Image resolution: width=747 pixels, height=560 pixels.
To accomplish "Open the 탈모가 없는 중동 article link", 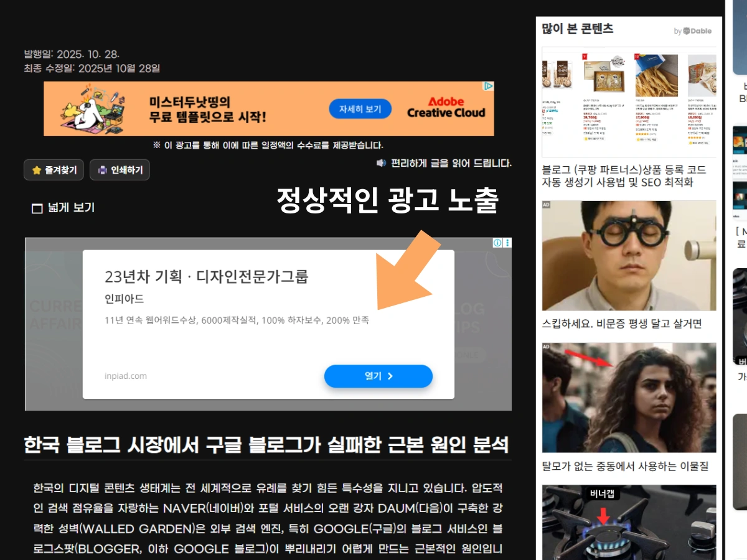I will [625, 466].
